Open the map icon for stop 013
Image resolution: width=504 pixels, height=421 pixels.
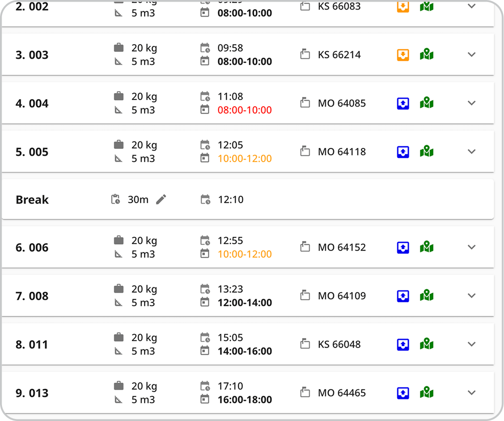pyautogui.click(x=427, y=392)
